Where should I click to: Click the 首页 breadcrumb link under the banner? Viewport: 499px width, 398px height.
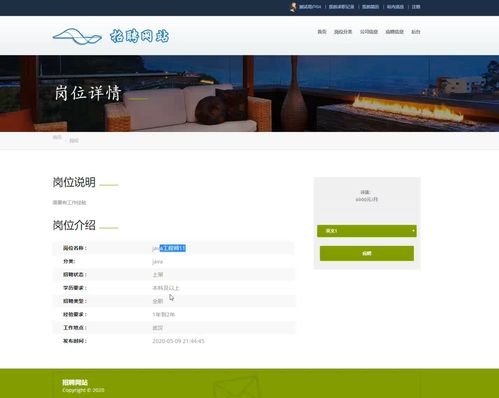(57, 137)
